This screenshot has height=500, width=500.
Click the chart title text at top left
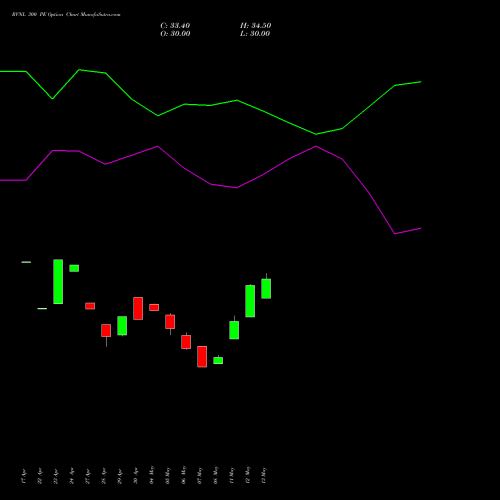tap(66, 15)
